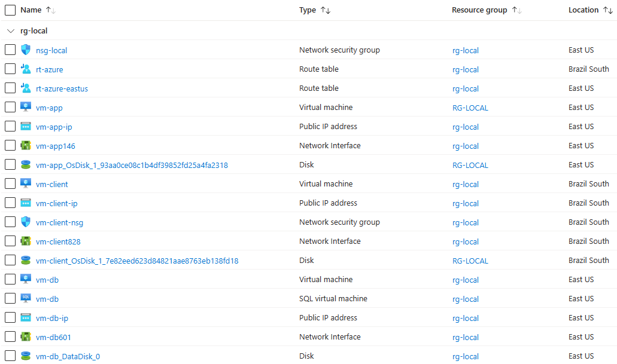Sort by Location column arrows
617x364 pixels.
point(608,10)
